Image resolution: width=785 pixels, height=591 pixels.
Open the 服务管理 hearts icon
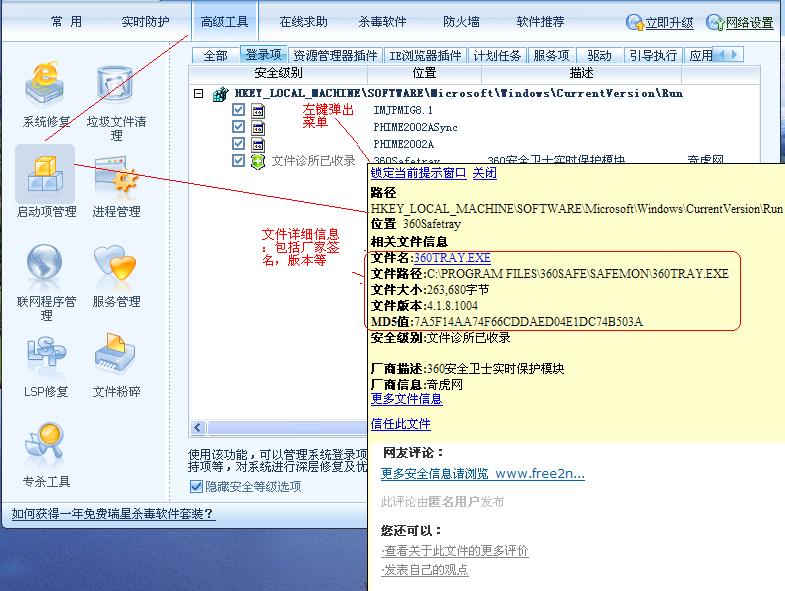coord(115,263)
